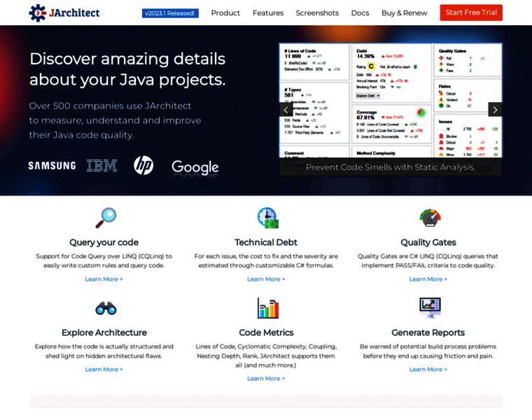Open the v2023.1 Released! badge
Screen dimensions: 532x420
click(x=170, y=13)
